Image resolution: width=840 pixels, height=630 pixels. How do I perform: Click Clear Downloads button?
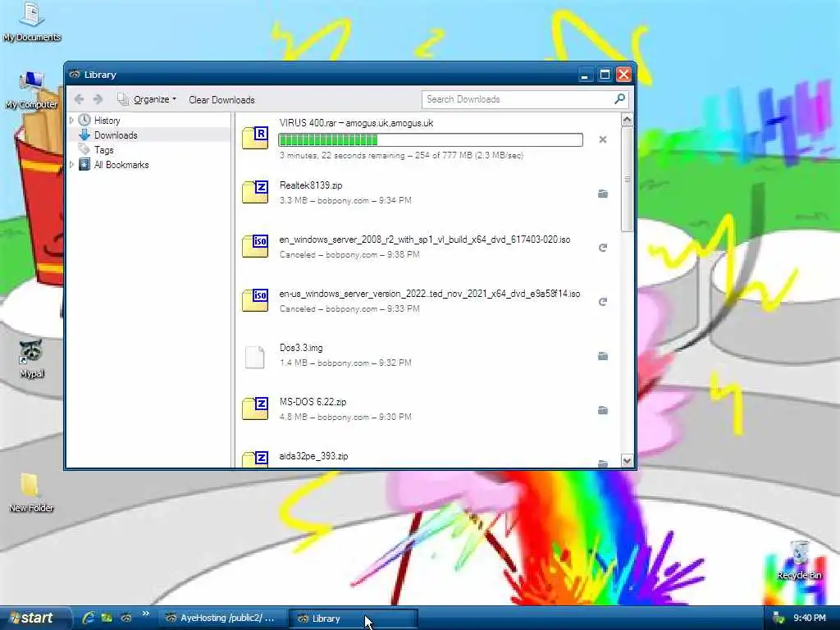(221, 100)
